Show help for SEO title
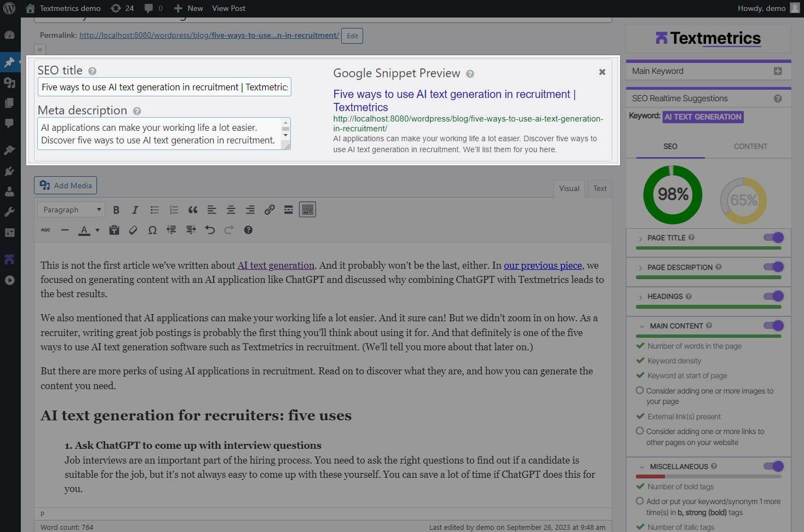804x532 pixels. click(93, 71)
